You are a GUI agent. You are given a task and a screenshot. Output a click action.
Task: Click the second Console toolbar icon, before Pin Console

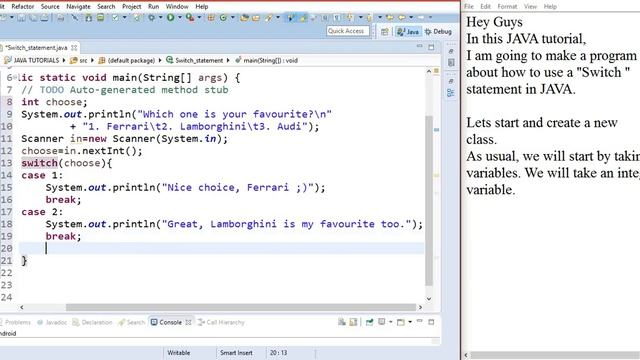tap(353, 322)
